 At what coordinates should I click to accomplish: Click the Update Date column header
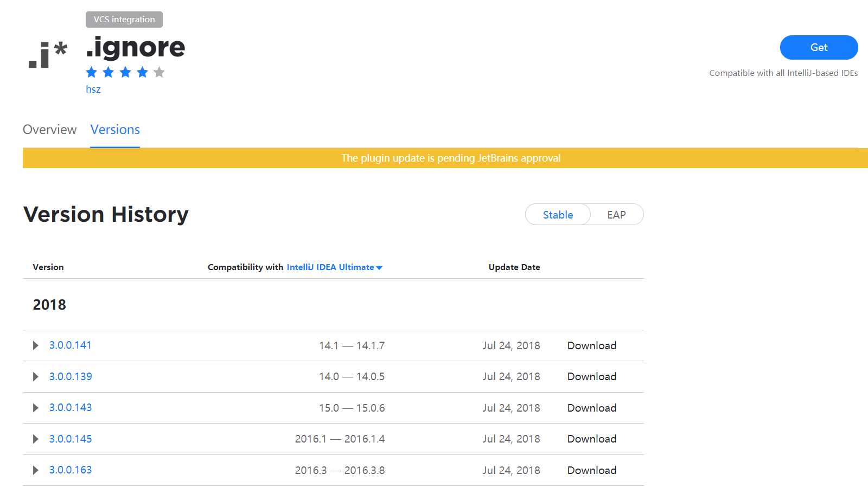514,267
